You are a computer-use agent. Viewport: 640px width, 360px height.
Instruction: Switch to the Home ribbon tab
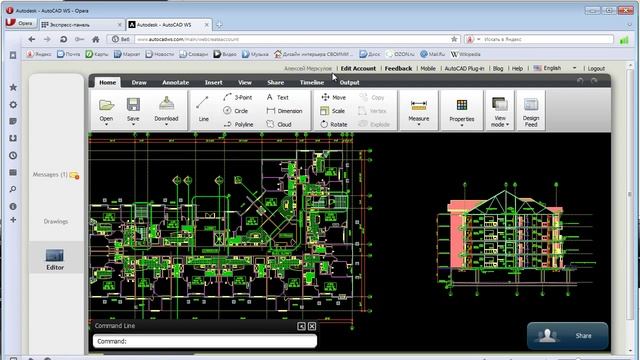[107, 82]
